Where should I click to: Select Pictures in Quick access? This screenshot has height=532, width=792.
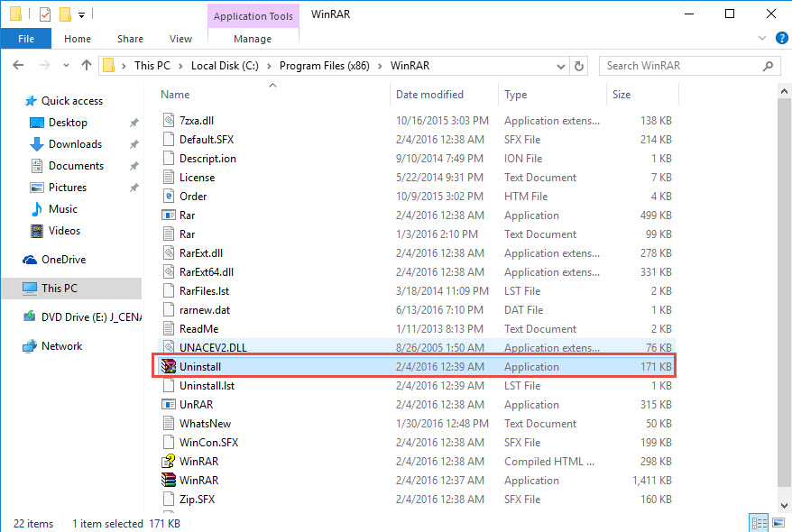67,188
